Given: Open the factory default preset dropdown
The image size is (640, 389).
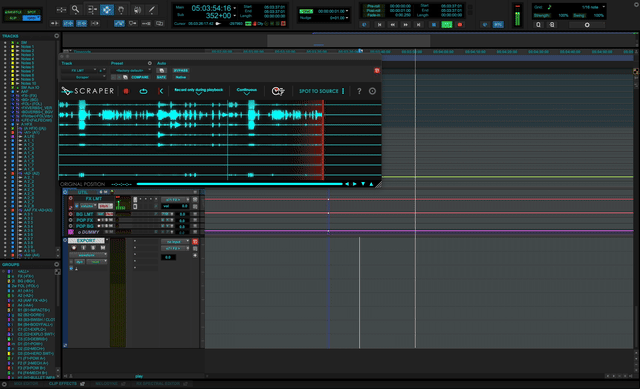Looking at the screenshot, I should coord(131,70).
